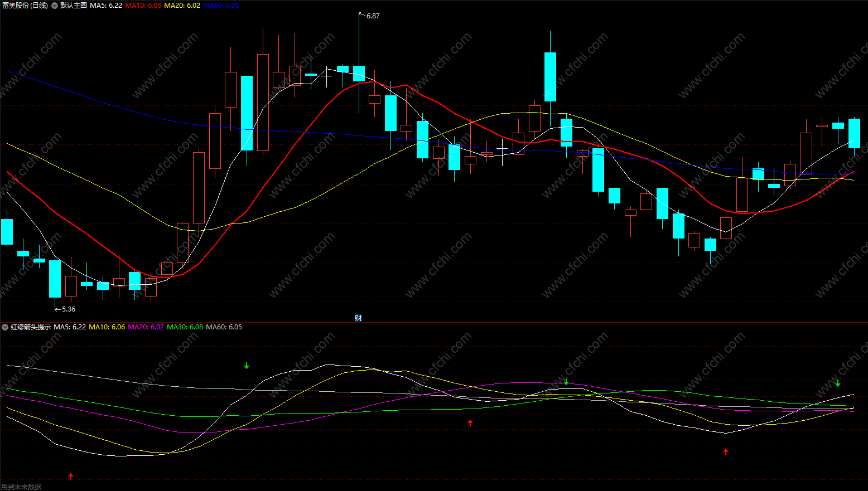Click the rightmost red up-arrow buy signal
The image size is (868, 491).
click(726, 452)
